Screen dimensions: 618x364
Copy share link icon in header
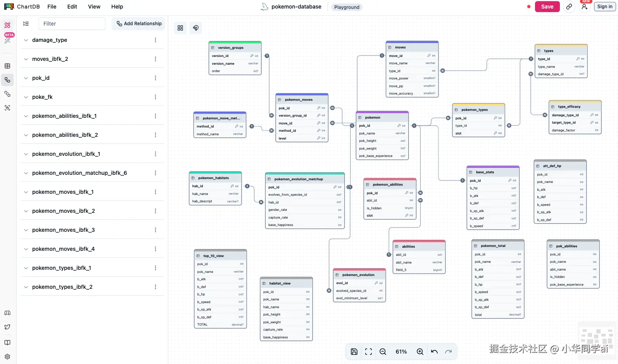tap(569, 7)
